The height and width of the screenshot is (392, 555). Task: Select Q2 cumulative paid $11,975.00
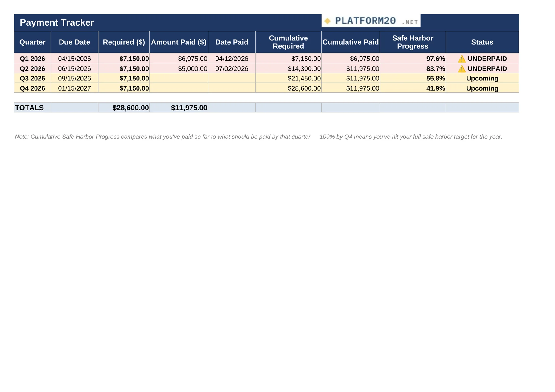pyautogui.click(x=351, y=68)
